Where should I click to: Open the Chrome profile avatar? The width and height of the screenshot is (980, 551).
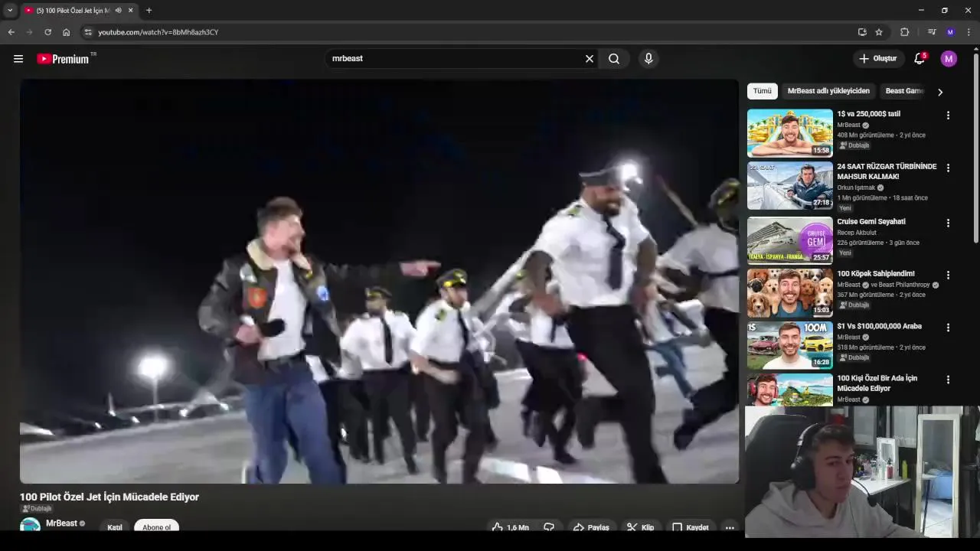(950, 32)
